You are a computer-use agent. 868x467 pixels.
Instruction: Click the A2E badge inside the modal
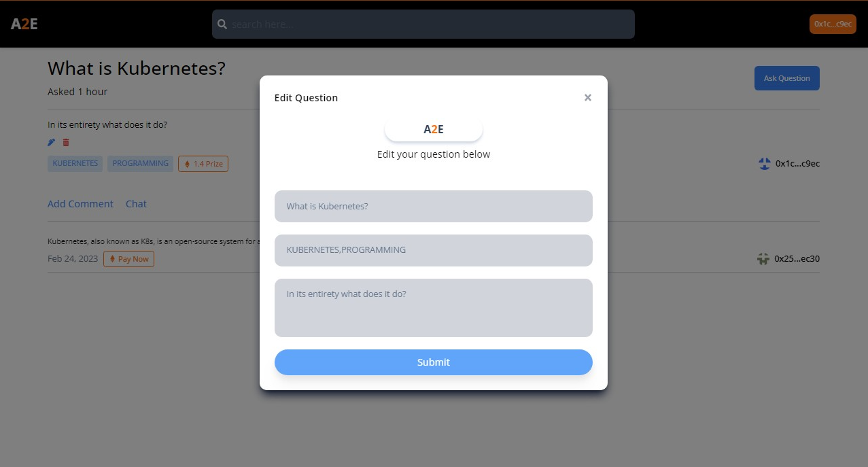pos(434,129)
